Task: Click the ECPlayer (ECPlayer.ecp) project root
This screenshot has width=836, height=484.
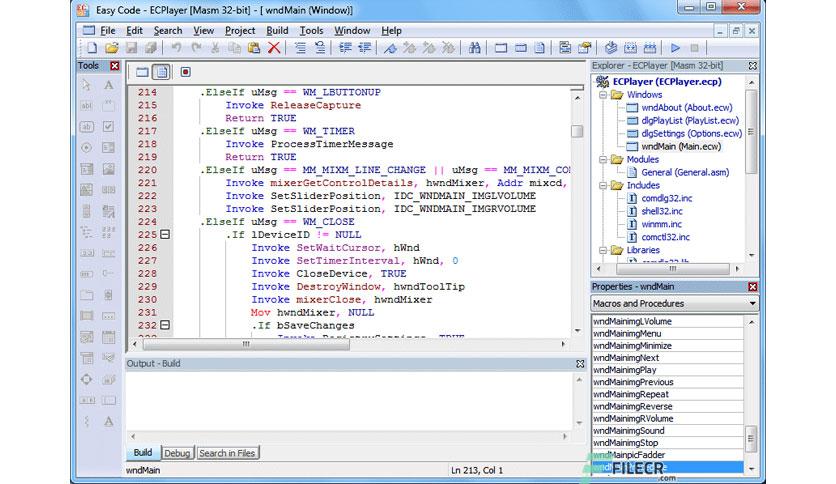Action: [667, 82]
